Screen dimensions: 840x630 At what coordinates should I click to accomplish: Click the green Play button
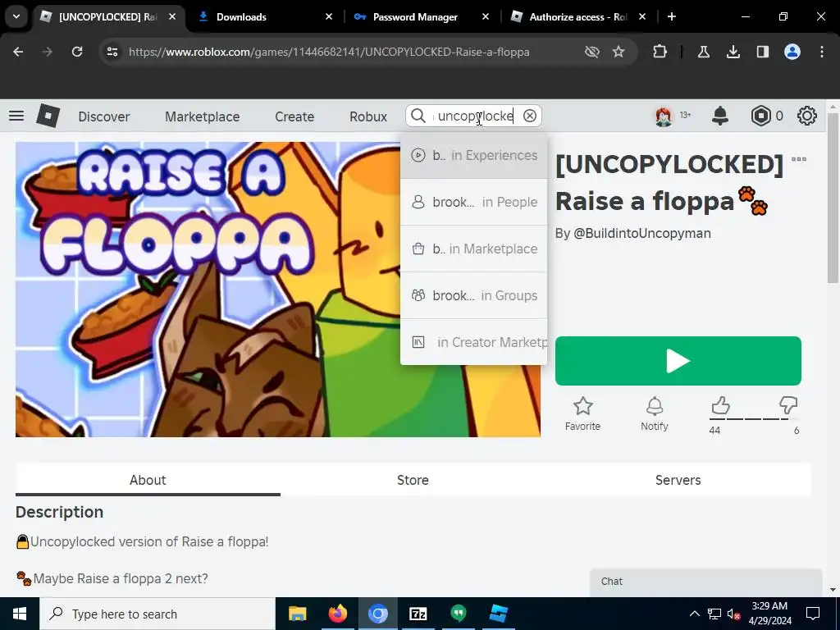click(678, 361)
